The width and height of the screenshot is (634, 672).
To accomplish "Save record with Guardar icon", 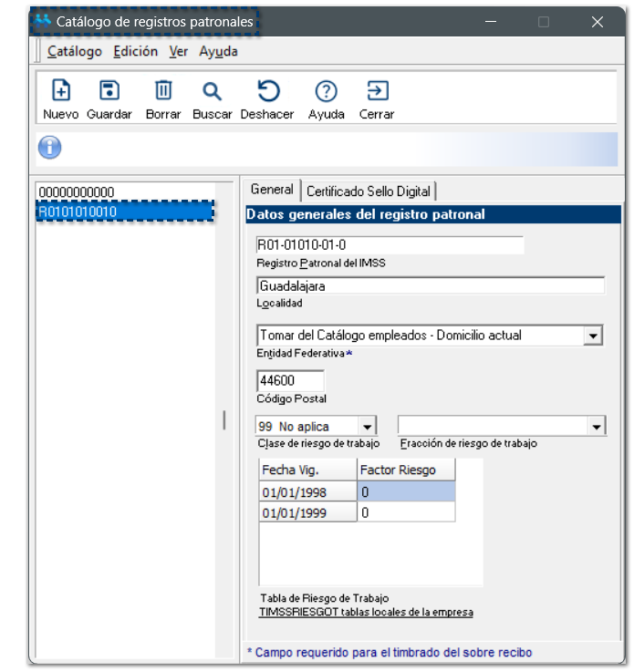I will pyautogui.click(x=109, y=91).
